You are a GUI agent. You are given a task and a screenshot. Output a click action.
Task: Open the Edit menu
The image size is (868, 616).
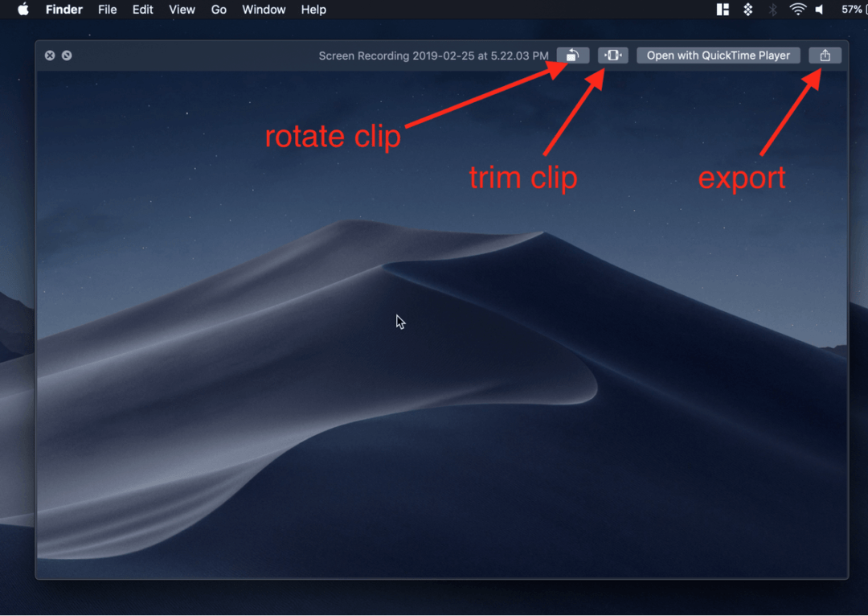(x=142, y=10)
